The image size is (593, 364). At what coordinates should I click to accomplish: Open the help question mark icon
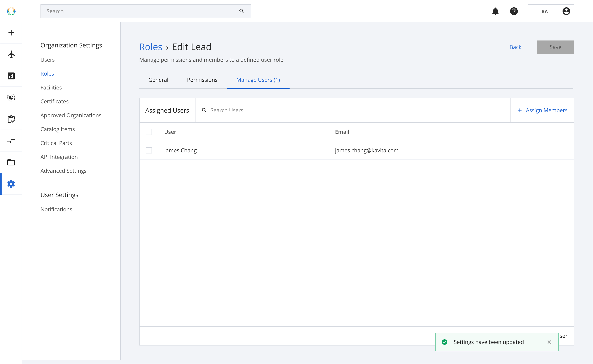[514, 11]
